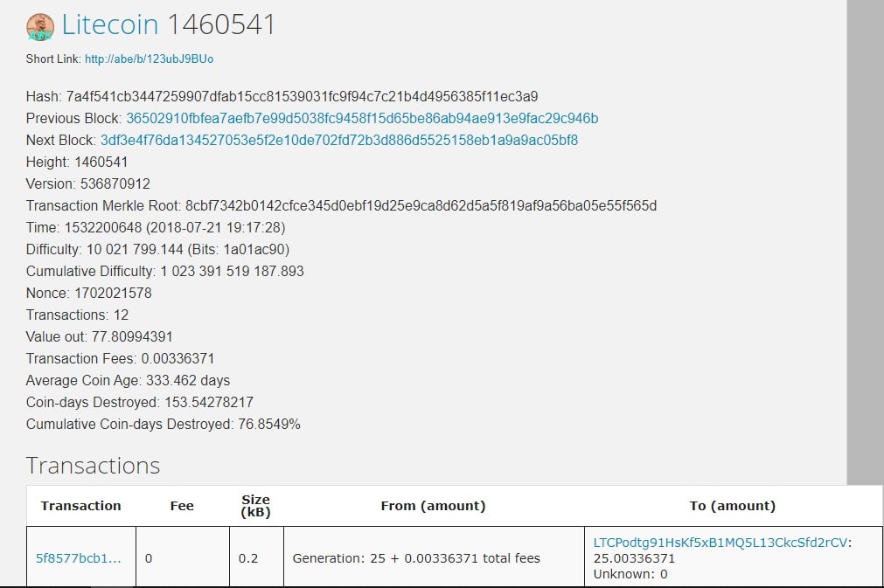Go to the Next Block hash link
The height and width of the screenshot is (588, 884).
point(339,141)
